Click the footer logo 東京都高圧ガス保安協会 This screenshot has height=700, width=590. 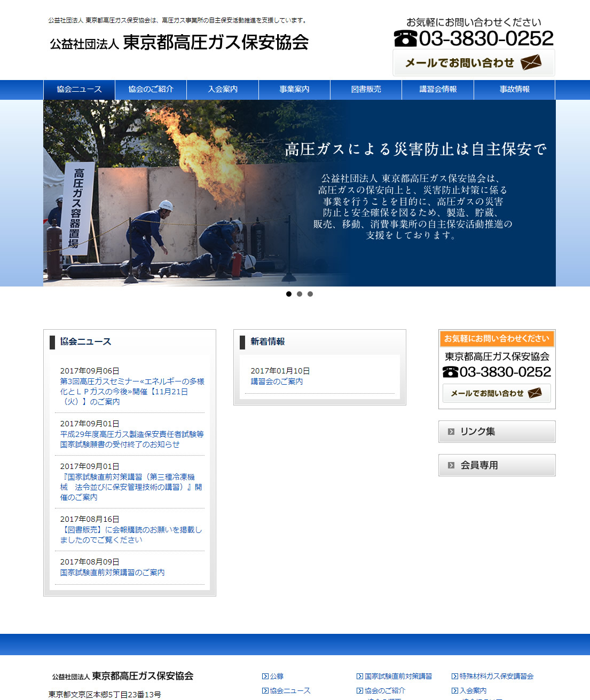pos(123,676)
